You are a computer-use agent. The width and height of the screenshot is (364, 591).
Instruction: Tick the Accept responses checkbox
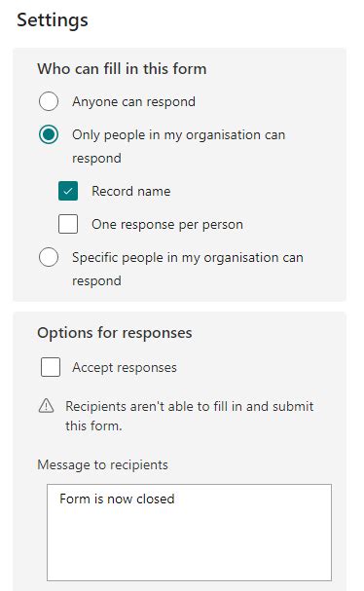point(51,367)
